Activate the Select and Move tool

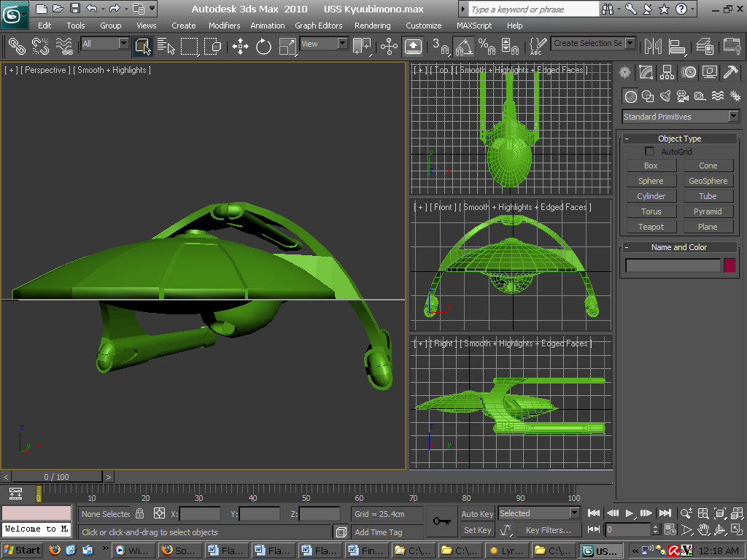[240, 46]
